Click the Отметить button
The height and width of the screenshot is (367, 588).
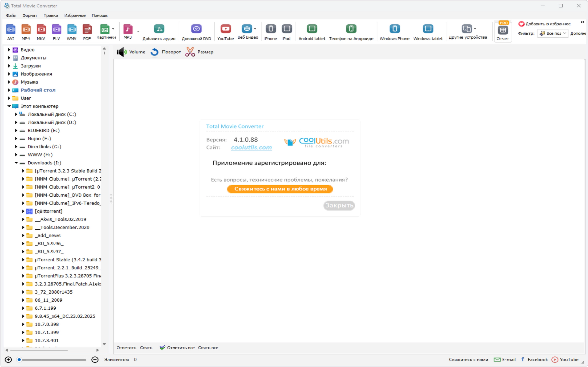[126, 348]
